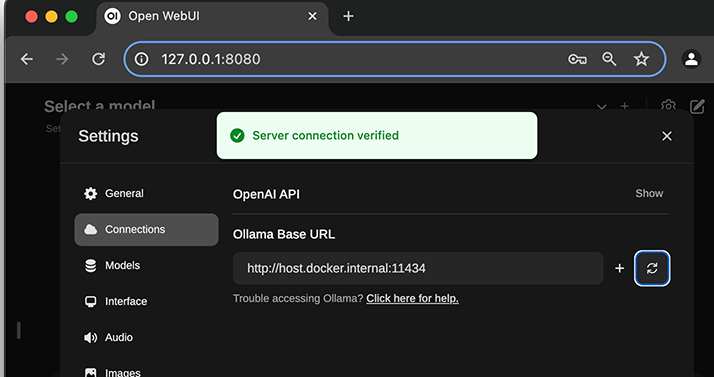
Task: Click into the Ollama Base URL field
Action: pyautogui.click(x=418, y=268)
